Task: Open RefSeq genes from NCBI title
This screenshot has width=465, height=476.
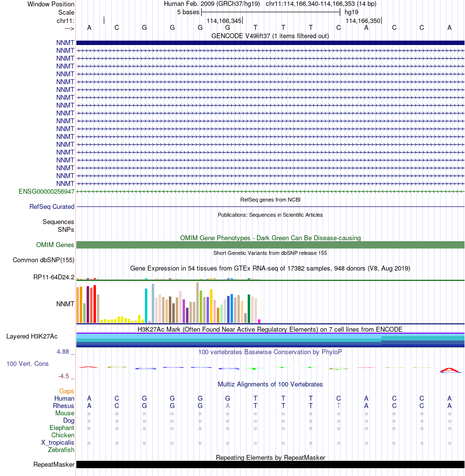Action: pos(270,200)
